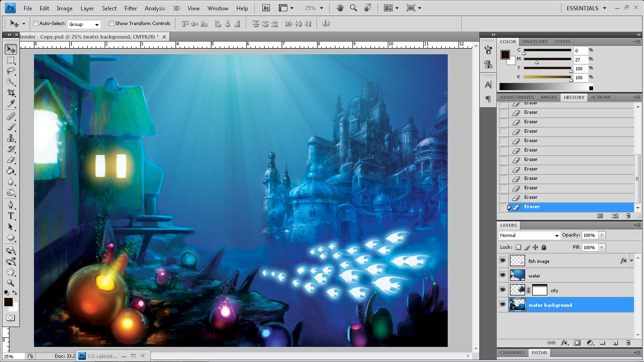644x362 pixels.
Task: Select the Eyedropper tool
Action: [x=11, y=104]
